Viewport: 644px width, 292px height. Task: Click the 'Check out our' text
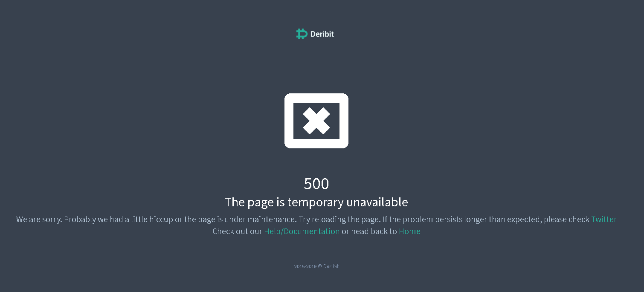point(237,231)
